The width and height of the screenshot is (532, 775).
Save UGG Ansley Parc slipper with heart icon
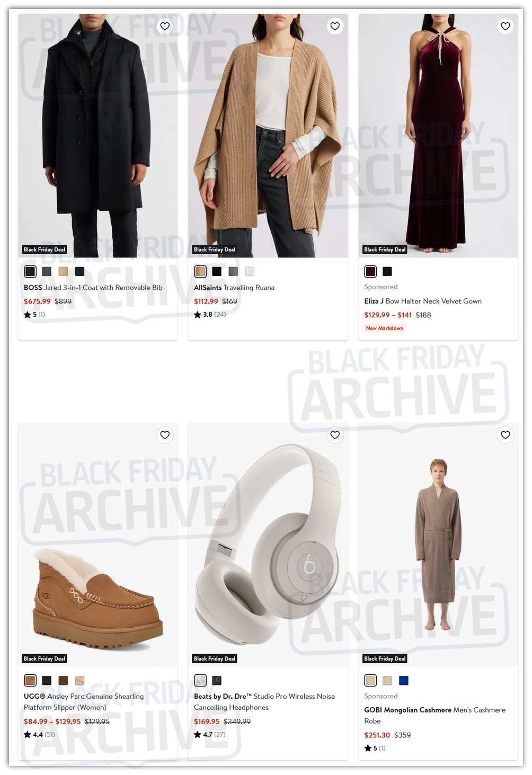coord(165,435)
